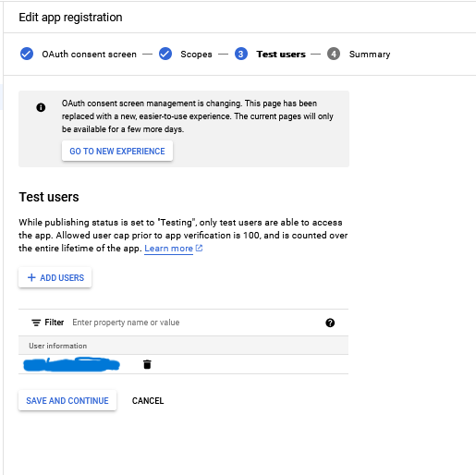Screen dimensions: 476x475
Task: Select the step 4 Summary circle icon
Action: coord(334,54)
